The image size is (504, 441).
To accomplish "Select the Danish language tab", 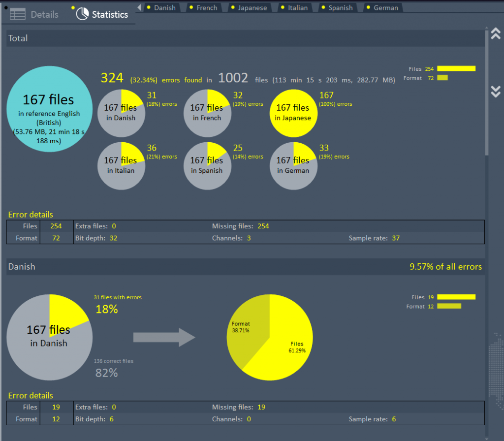I will coord(164,8).
